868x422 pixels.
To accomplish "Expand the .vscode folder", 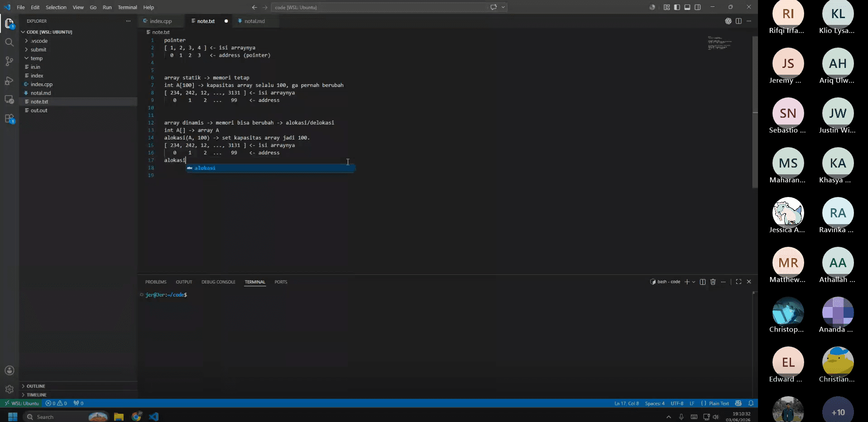I will [78, 41].
